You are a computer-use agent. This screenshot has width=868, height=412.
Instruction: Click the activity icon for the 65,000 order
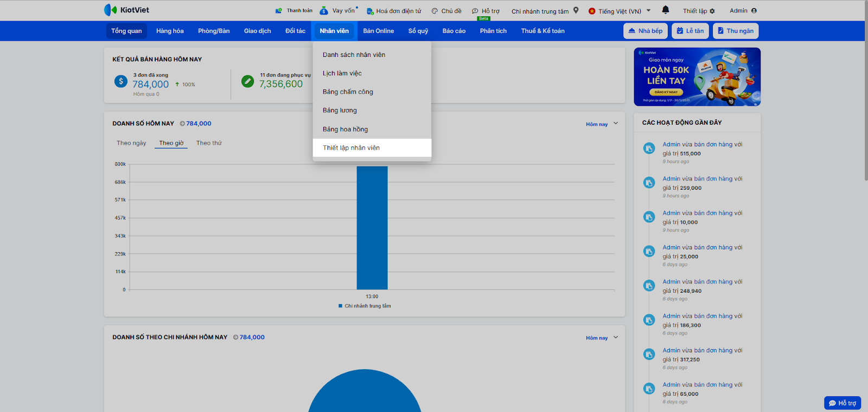click(649, 389)
